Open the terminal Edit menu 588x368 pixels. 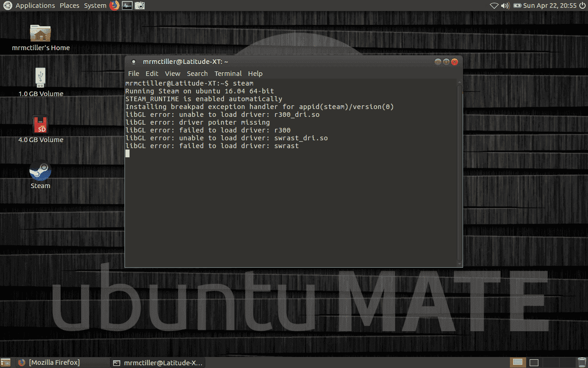click(152, 74)
